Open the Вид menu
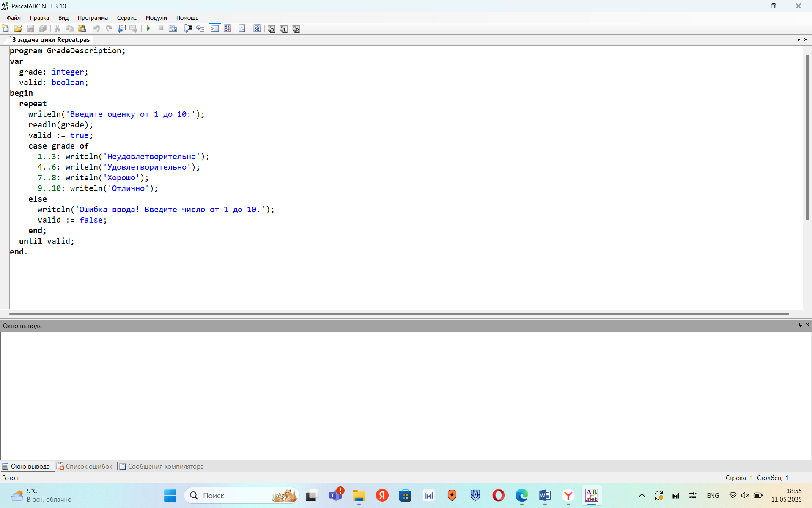This screenshot has height=508, width=812. click(x=63, y=18)
